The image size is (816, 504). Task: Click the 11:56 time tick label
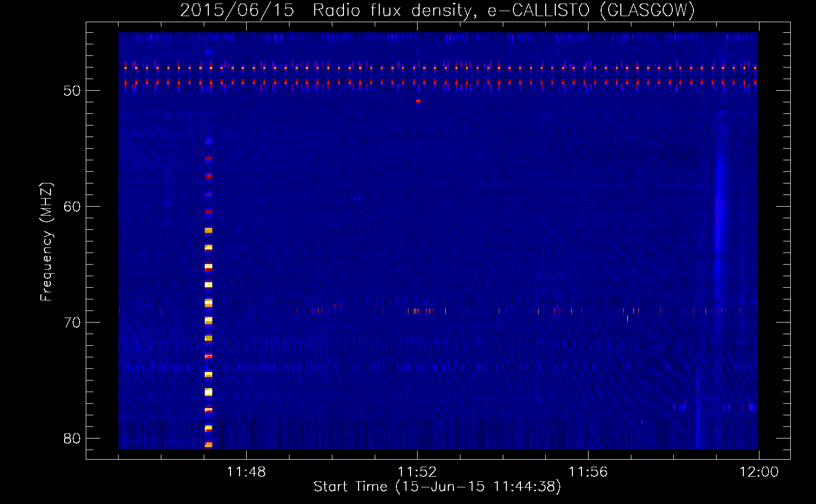pos(588,472)
